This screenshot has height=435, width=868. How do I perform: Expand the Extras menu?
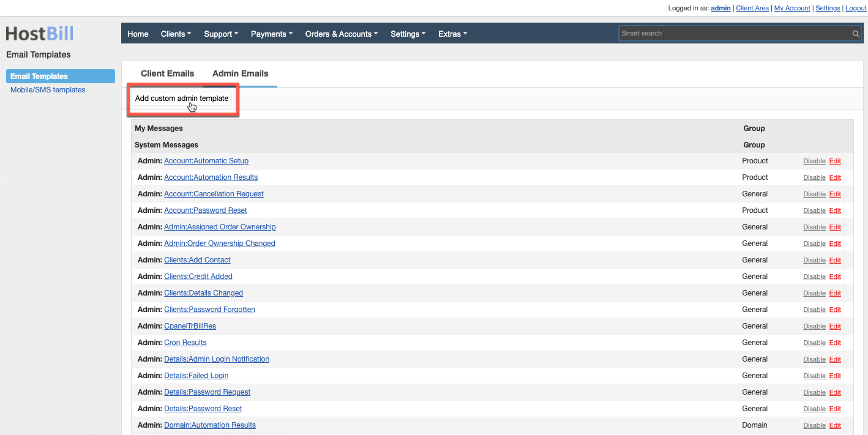(452, 34)
